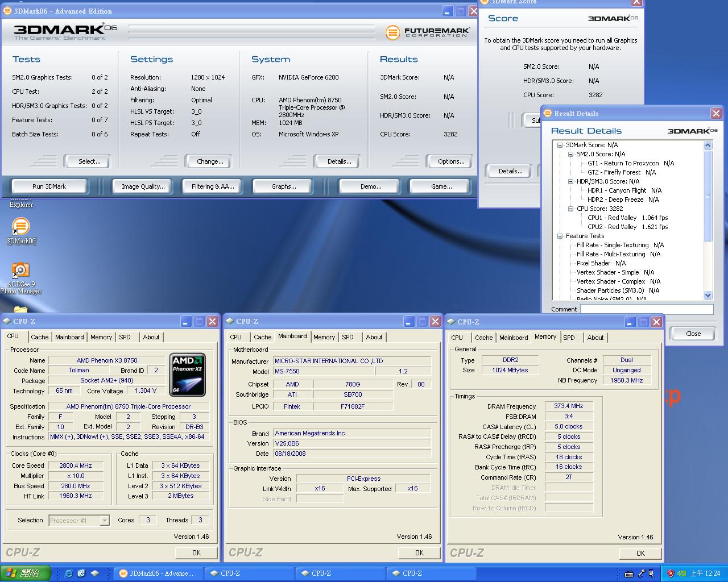Click the AMD Phenom X3 logo in CPU-Z
This screenshot has height=582, width=728.
pos(188,375)
